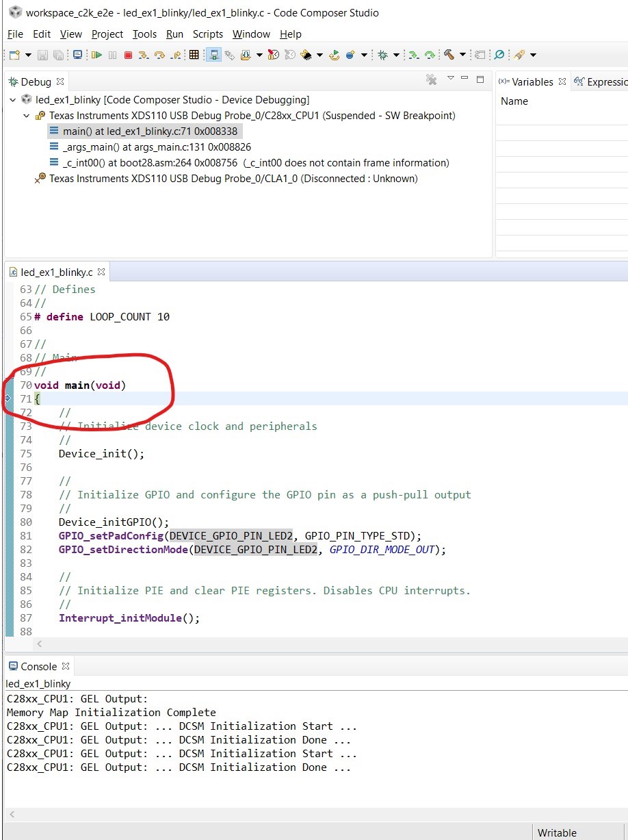Open the Tools menu

144,34
